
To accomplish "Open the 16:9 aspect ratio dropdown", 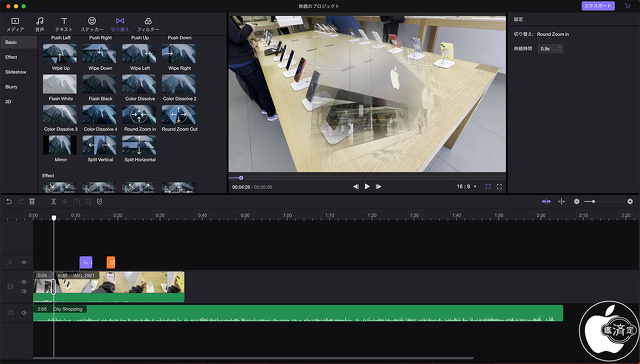I will point(467,186).
